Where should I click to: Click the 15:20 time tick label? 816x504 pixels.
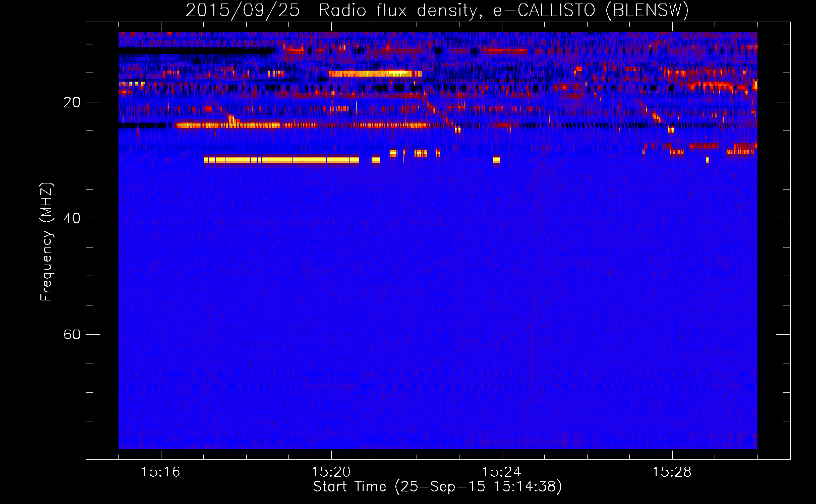pos(331,472)
